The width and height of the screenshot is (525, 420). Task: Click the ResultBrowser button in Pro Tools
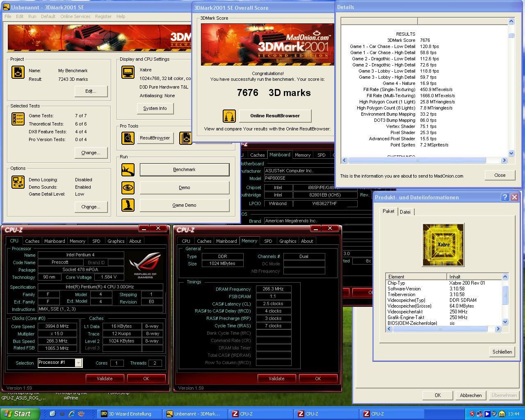[x=155, y=138]
